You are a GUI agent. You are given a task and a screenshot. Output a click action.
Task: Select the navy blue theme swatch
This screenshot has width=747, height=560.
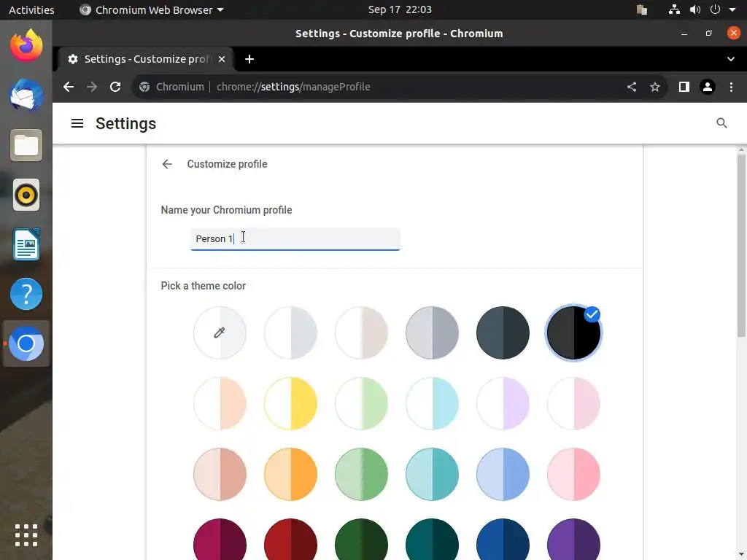click(503, 539)
